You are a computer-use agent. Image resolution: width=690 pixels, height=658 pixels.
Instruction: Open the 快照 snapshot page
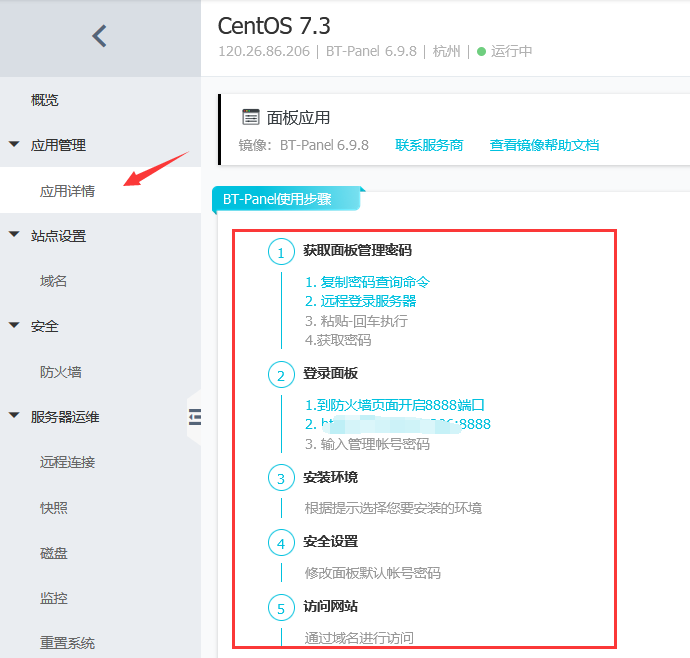54,507
